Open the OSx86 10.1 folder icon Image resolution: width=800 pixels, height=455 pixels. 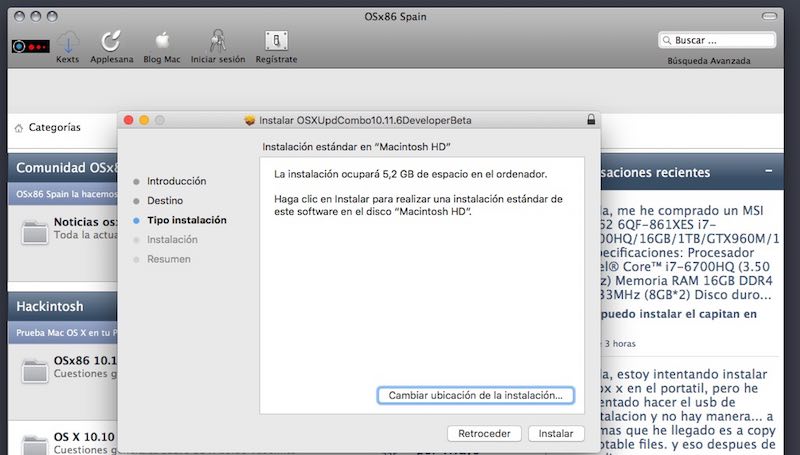(35, 371)
